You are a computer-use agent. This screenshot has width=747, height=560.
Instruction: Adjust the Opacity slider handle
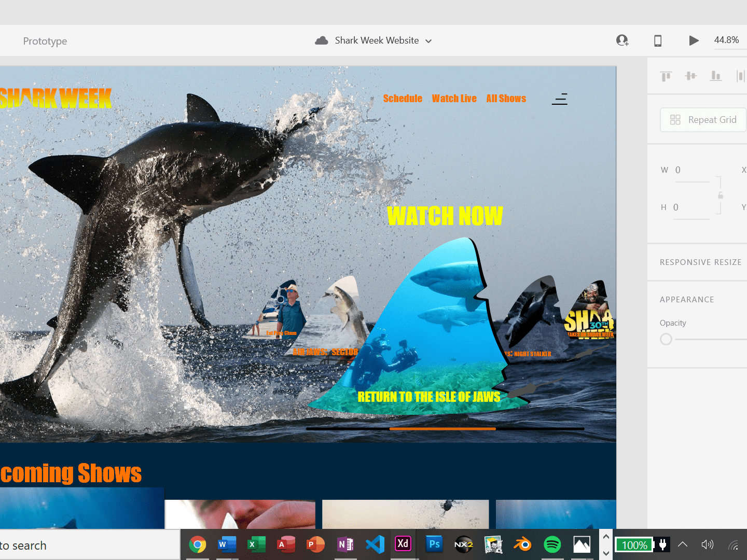[666, 339]
